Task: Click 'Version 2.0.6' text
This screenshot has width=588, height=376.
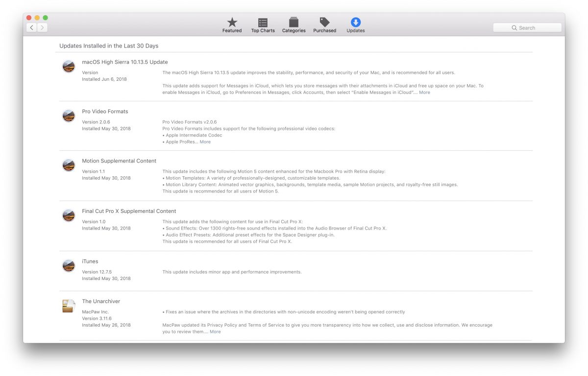Action: tap(96, 122)
